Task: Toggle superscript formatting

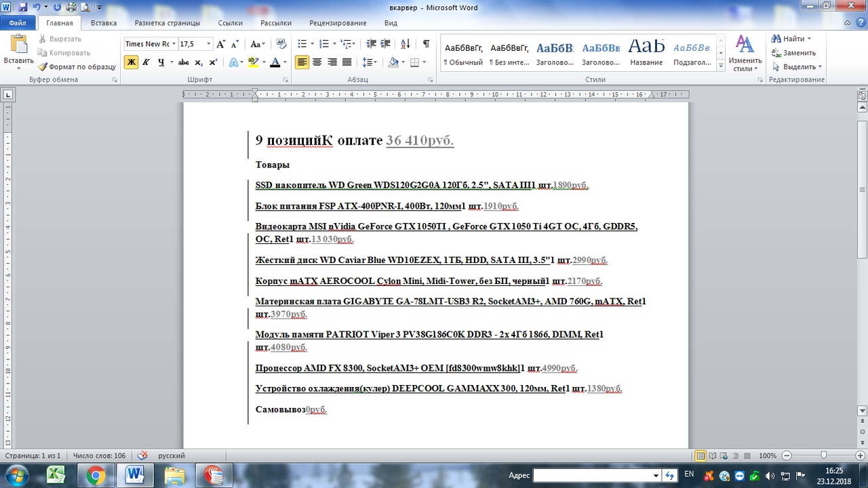Action: [x=213, y=62]
